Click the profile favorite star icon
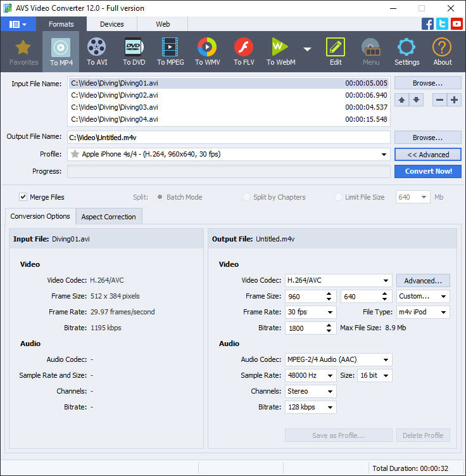The image size is (466, 476). pos(75,154)
